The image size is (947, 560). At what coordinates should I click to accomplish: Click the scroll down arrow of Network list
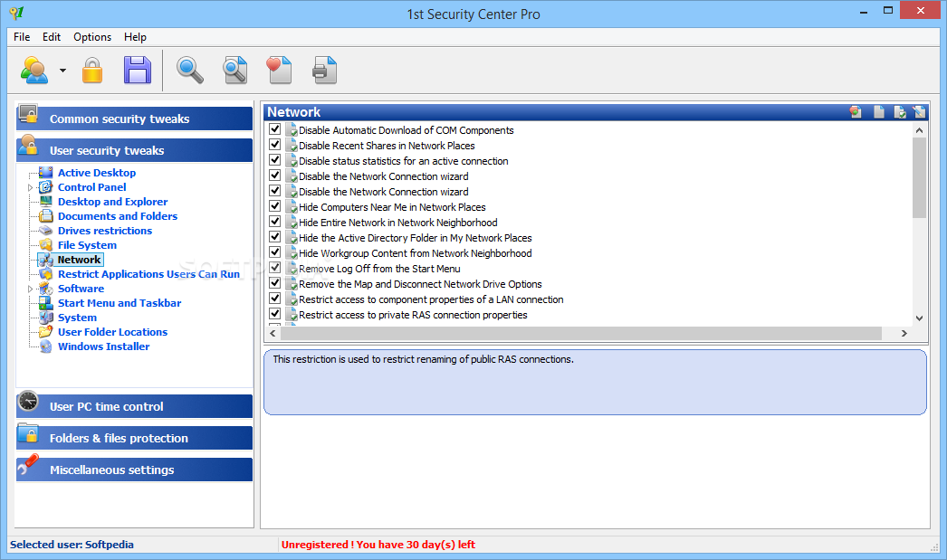pos(919,318)
